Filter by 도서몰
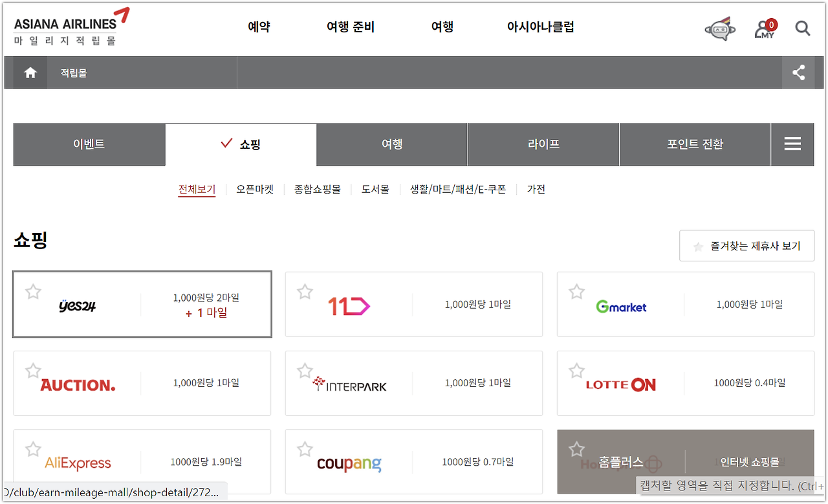This screenshot has width=828, height=504. tap(375, 190)
